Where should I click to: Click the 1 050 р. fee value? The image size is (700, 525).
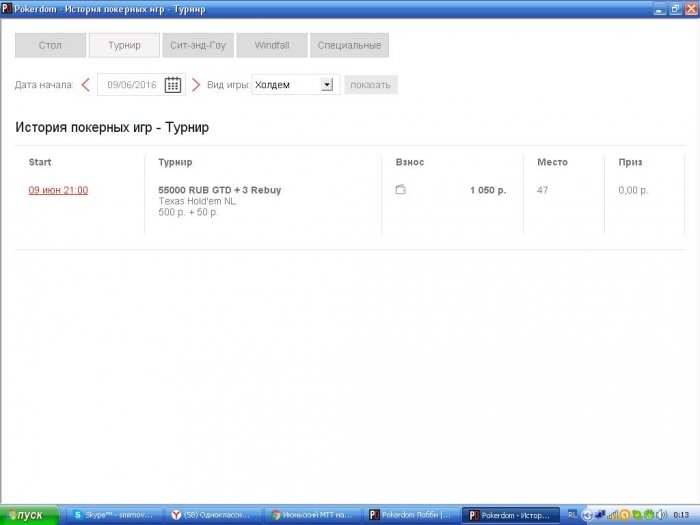[488, 190]
